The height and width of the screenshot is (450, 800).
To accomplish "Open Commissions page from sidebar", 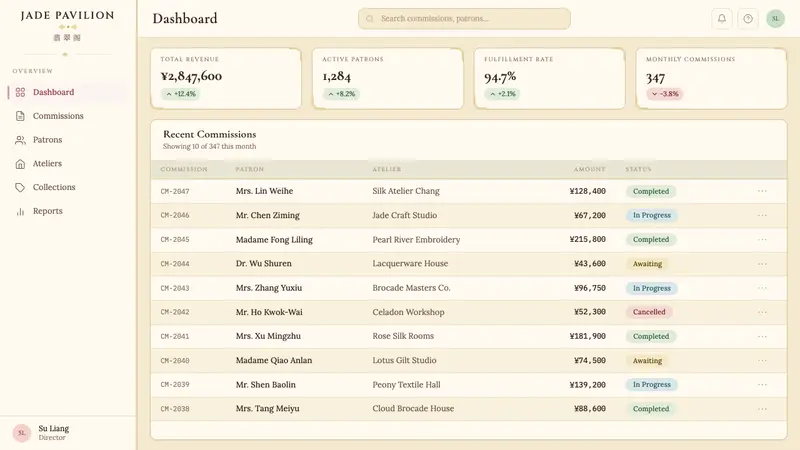I will coord(67,116).
